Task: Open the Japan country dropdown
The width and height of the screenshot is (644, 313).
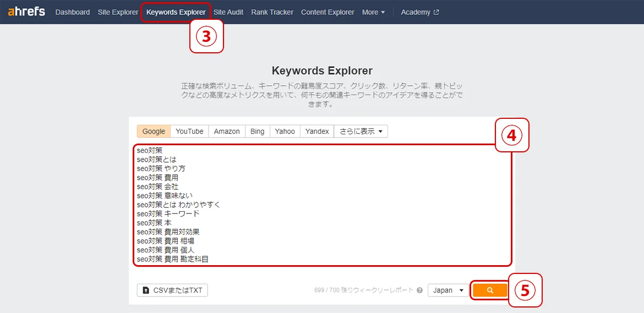Action: 448,290
